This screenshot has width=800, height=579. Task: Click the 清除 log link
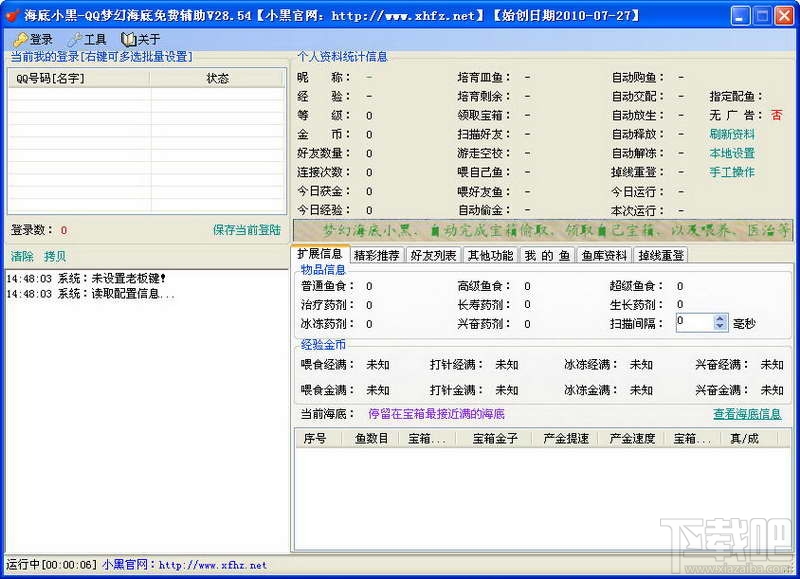coord(22,257)
